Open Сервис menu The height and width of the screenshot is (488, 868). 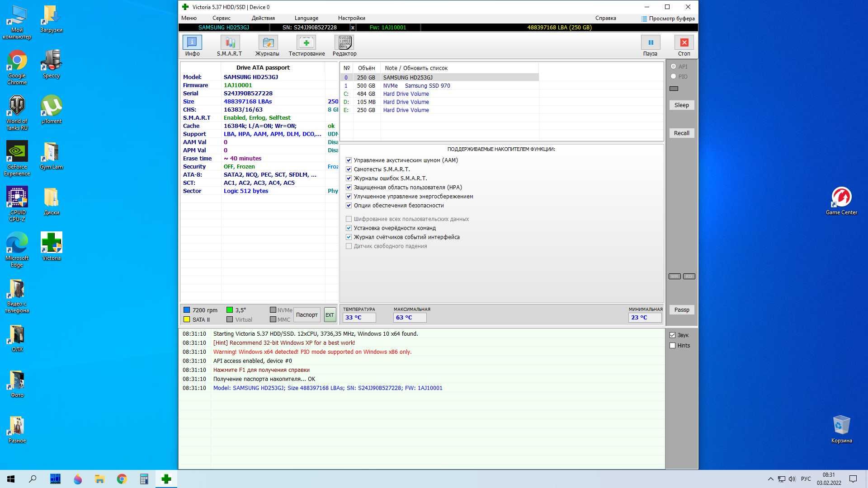222,18
